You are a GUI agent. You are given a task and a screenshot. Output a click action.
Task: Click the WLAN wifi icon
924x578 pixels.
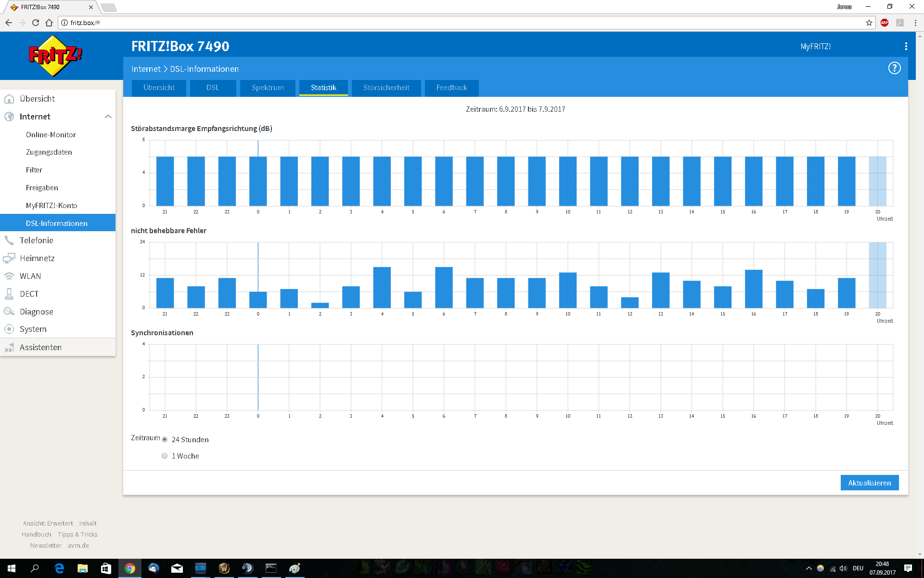coord(9,276)
